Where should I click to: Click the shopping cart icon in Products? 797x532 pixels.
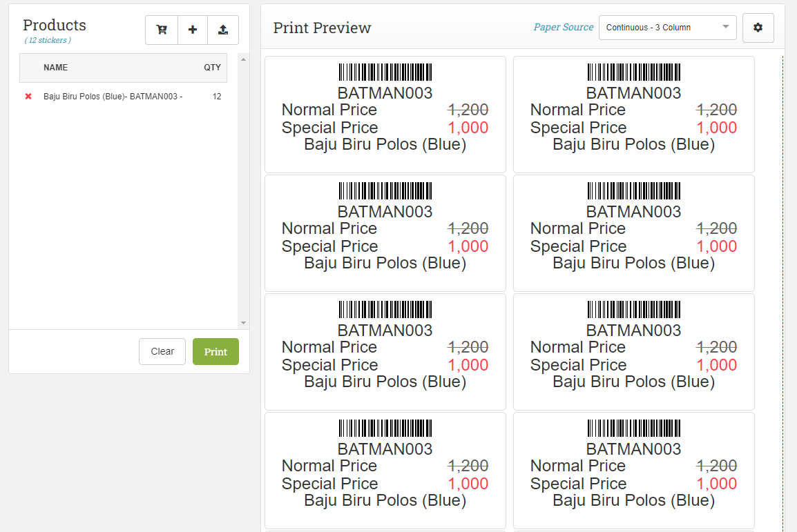click(x=162, y=30)
